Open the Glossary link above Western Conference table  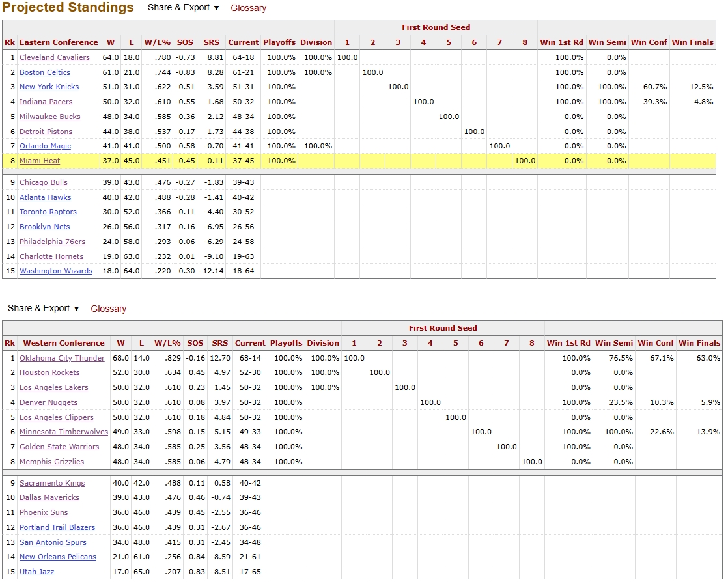(108, 309)
